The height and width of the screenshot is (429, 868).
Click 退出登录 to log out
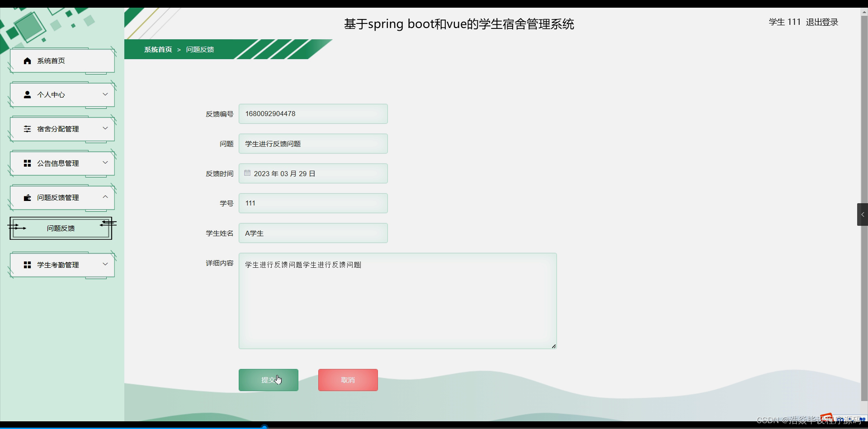click(822, 22)
